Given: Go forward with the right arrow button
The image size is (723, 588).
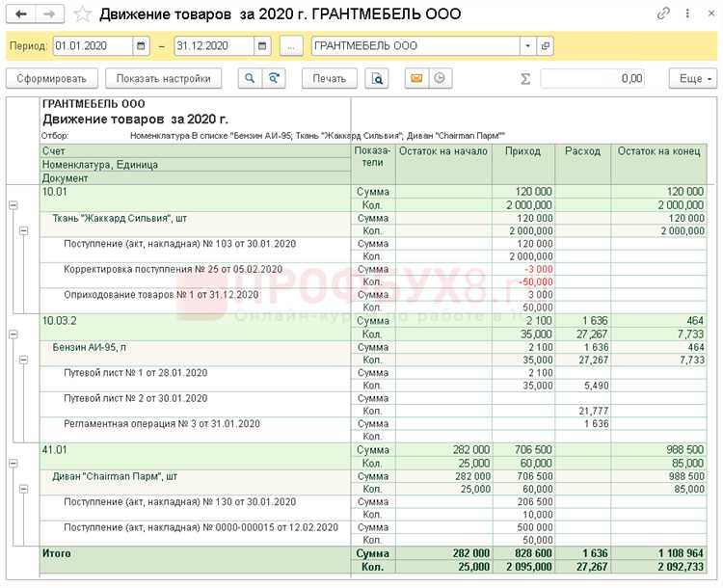Looking at the screenshot, I should coord(49,14).
